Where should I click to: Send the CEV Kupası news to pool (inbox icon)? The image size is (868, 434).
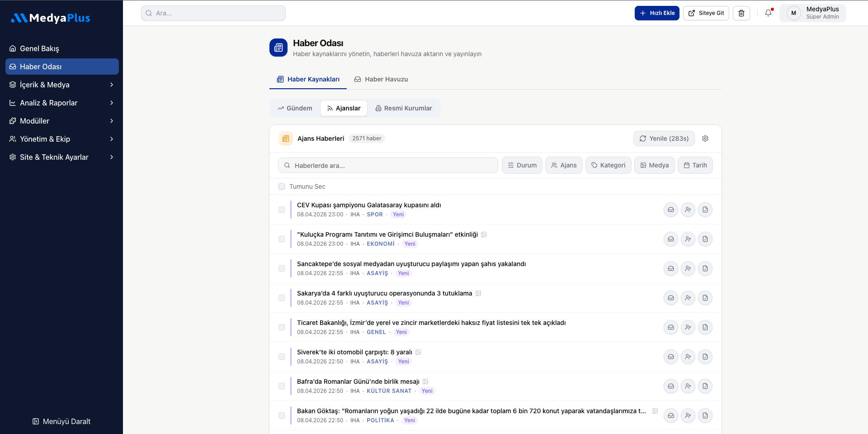[671, 210]
